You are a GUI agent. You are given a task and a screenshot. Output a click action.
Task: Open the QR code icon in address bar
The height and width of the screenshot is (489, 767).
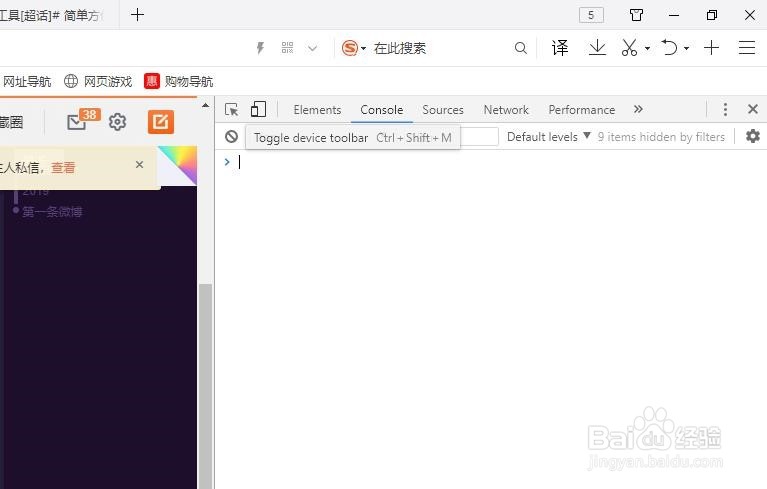point(288,48)
